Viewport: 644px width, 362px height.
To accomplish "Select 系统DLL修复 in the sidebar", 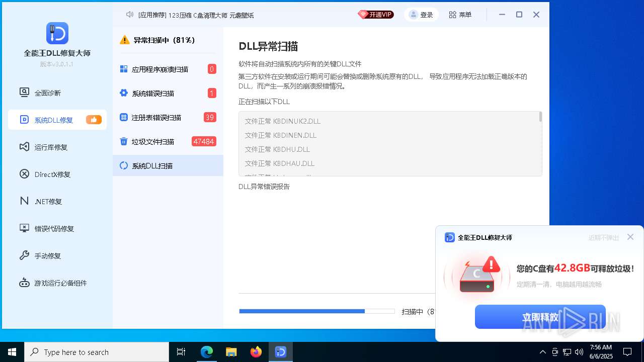I will (57, 120).
